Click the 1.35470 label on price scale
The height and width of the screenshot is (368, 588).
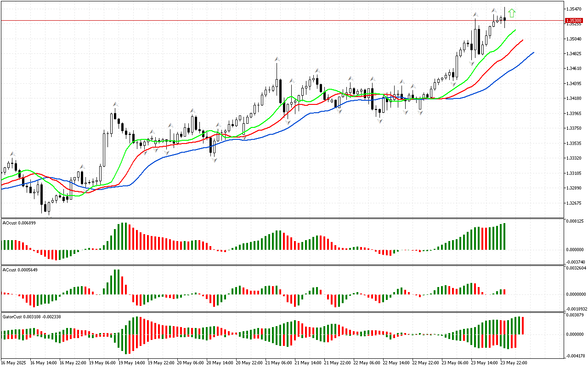coord(575,9)
